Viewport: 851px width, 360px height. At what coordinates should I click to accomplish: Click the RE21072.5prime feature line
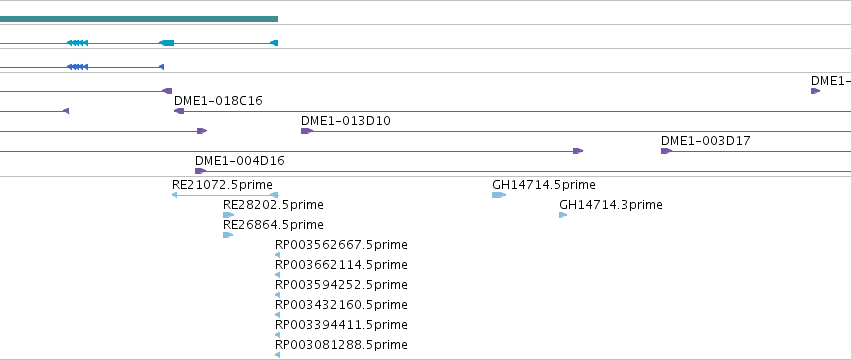click(225, 195)
